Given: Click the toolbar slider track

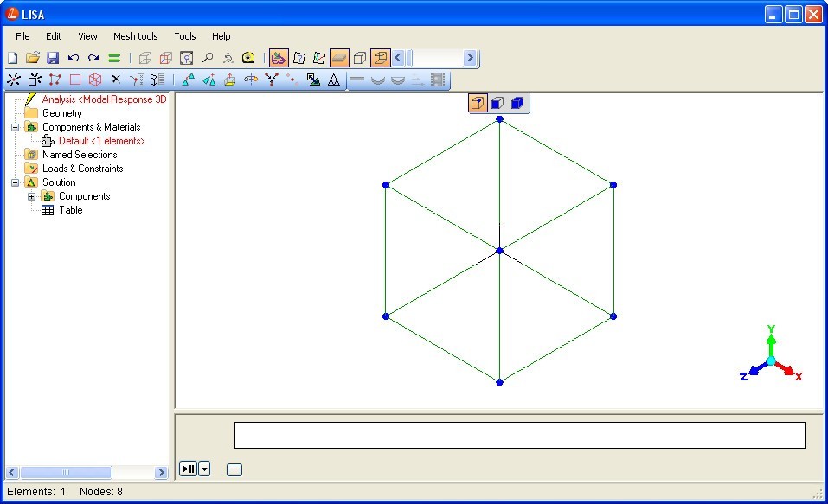Looking at the screenshot, I should click(434, 58).
